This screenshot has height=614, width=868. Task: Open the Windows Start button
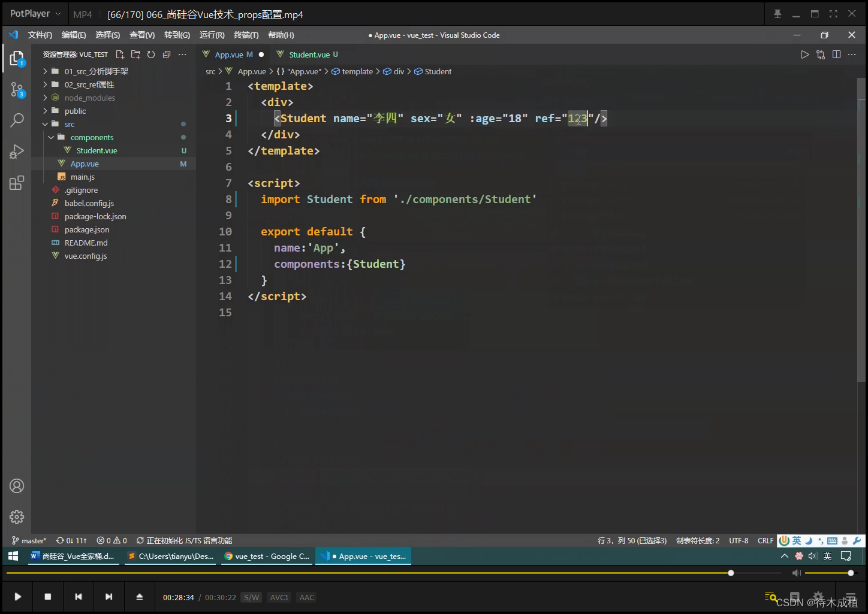[x=13, y=556]
